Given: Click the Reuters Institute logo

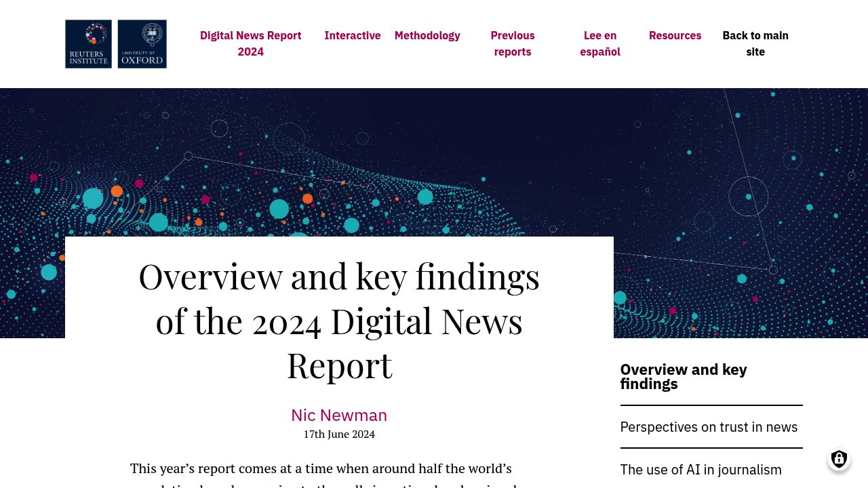Looking at the screenshot, I should click(x=89, y=44).
